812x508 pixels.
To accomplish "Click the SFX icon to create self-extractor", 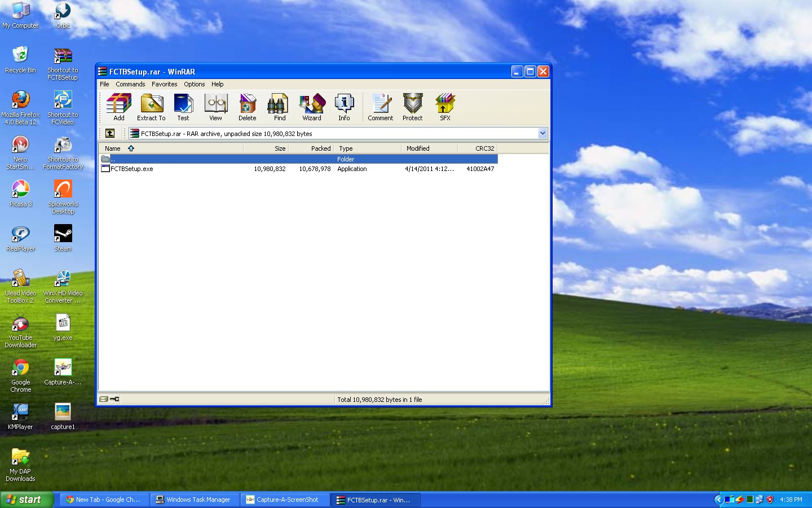I will [445, 107].
